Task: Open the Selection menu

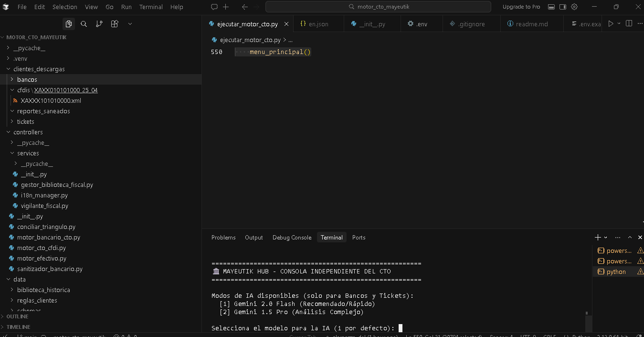Action: (64, 7)
